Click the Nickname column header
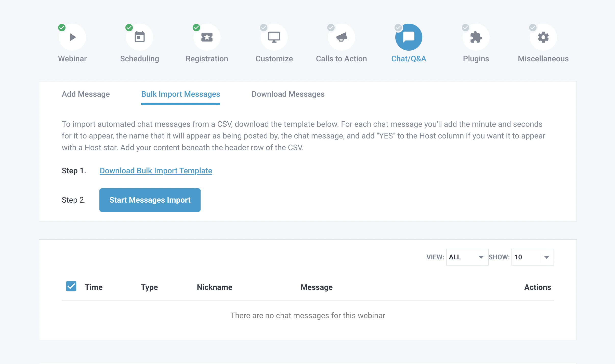This screenshot has width=615, height=364. point(214,287)
